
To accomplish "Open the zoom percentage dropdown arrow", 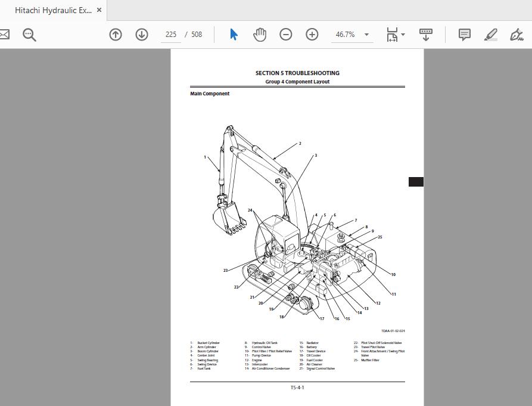I will tap(366, 35).
